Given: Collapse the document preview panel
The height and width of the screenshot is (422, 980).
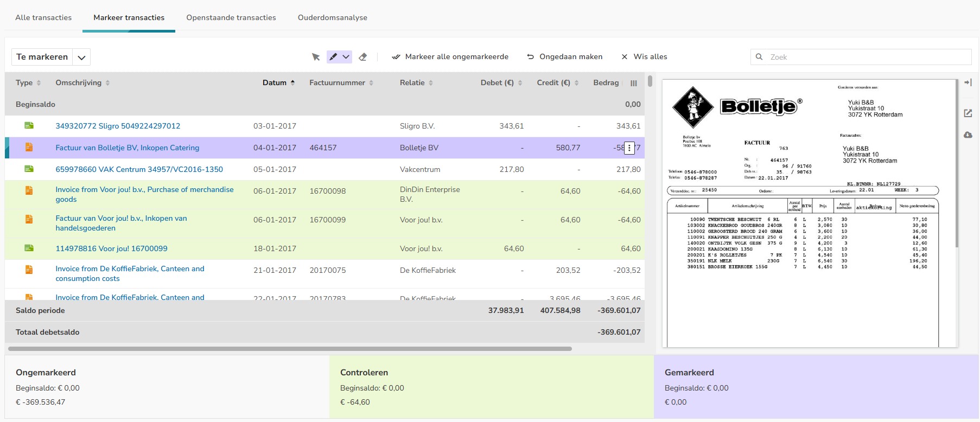Looking at the screenshot, I should pyautogui.click(x=968, y=82).
